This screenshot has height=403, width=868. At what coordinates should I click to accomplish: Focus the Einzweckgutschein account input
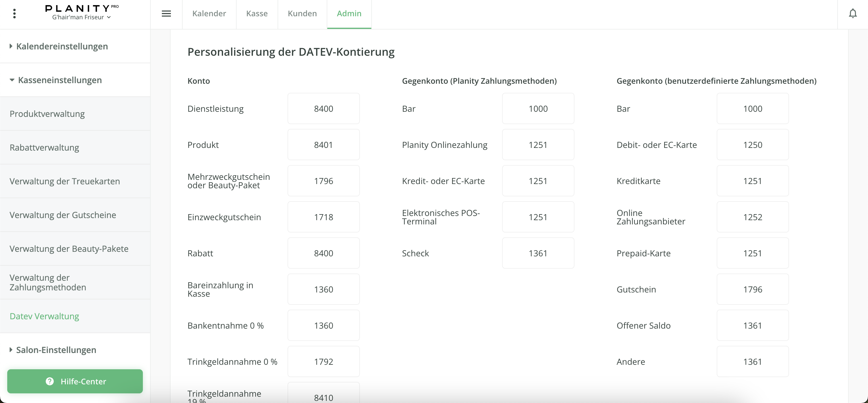[323, 217]
